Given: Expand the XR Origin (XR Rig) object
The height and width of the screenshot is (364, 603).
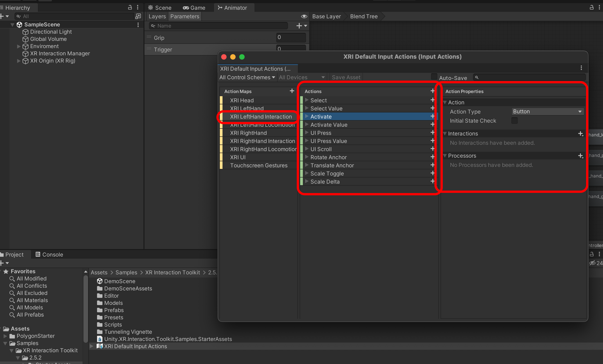Looking at the screenshot, I should point(19,61).
